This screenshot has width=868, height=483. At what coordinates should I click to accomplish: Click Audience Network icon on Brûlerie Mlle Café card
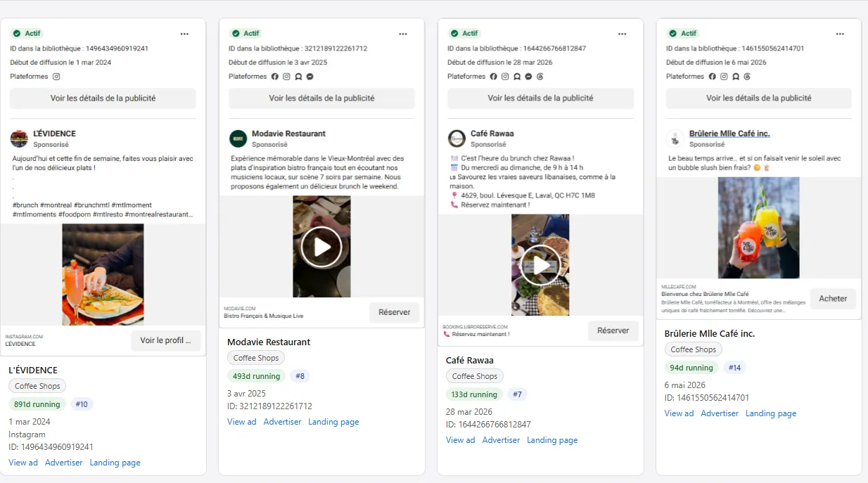pos(736,77)
